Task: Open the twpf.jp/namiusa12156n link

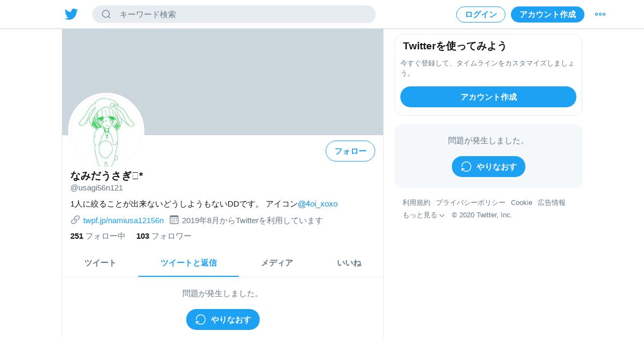Action: click(x=123, y=220)
